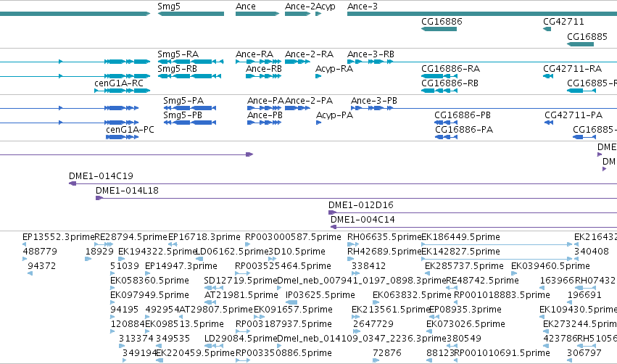Click the Acyp-PA CDS label
This screenshot has height=364, width=617.
(x=334, y=115)
